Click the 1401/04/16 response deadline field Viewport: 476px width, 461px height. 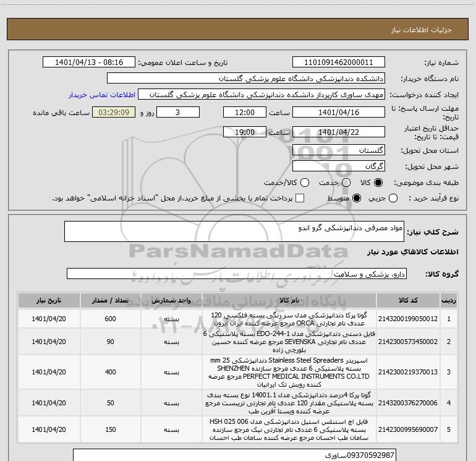point(339,113)
